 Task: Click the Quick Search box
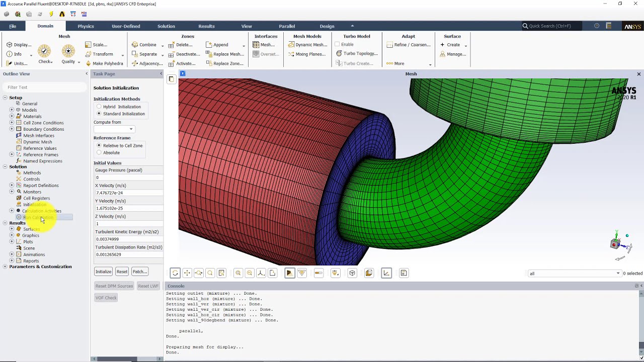(x=551, y=26)
